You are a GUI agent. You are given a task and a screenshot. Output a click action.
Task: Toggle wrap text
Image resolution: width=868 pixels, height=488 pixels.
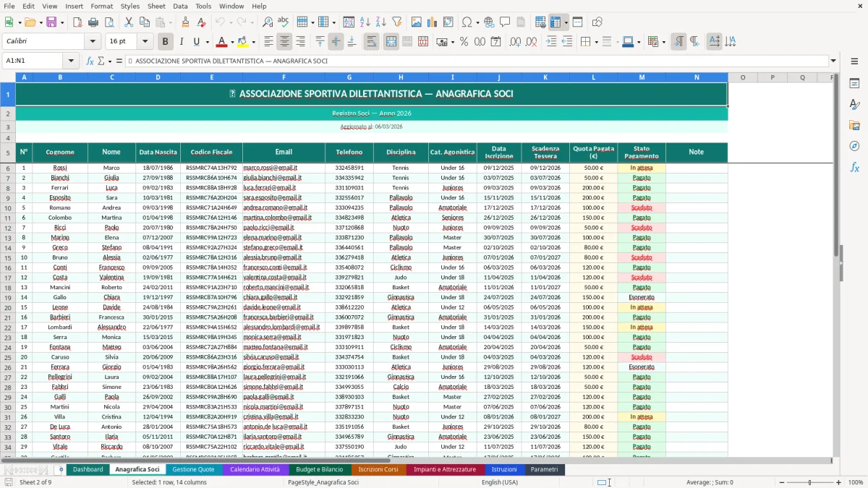(372, 42)
